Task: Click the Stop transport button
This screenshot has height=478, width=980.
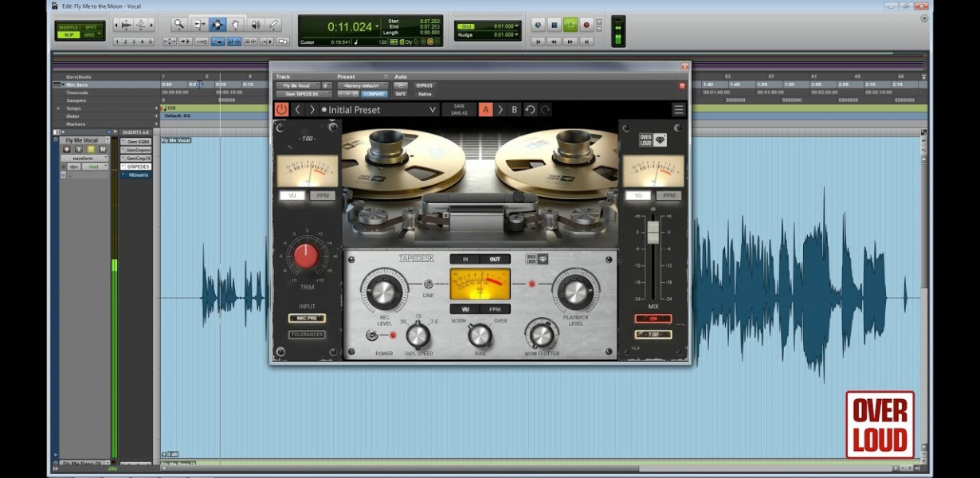Action: pos(554,25)
